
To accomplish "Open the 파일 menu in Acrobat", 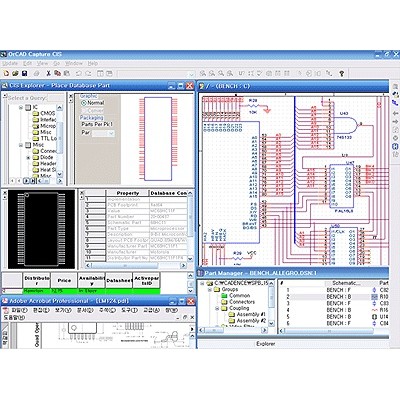I will point(19,310).
